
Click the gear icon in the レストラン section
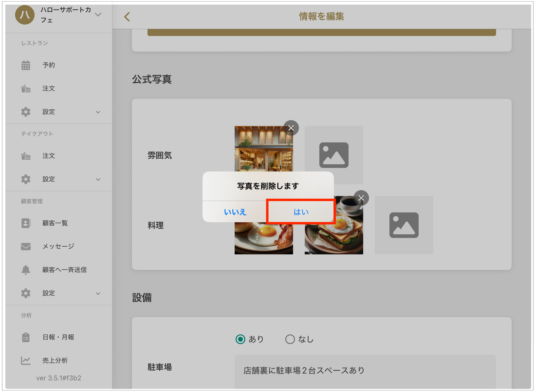[x=26, y=112]
